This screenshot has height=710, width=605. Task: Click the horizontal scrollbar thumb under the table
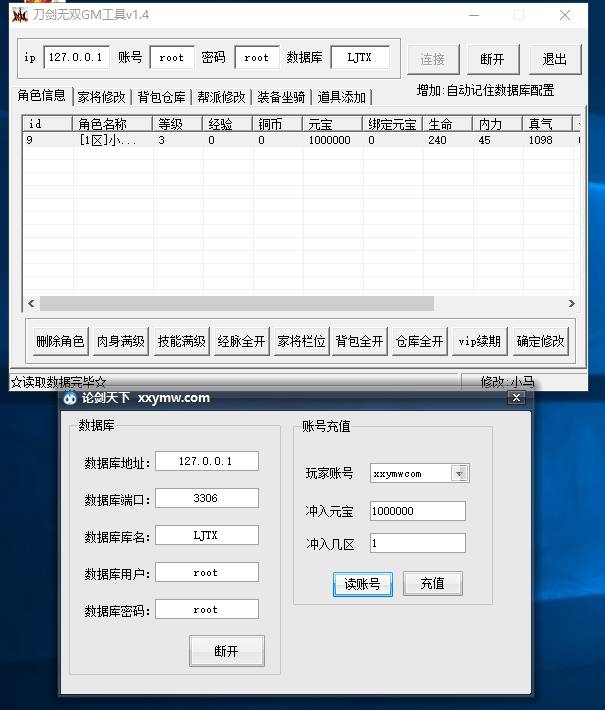point(237,303)
